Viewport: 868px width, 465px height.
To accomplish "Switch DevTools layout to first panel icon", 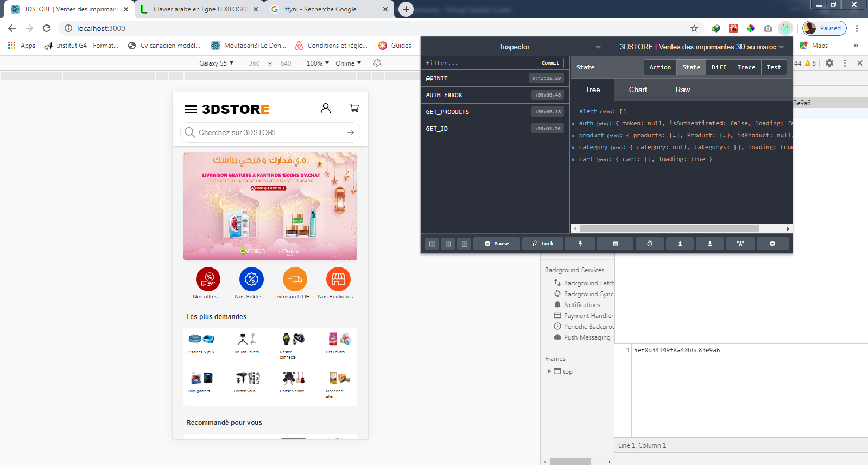I will 432,244.
